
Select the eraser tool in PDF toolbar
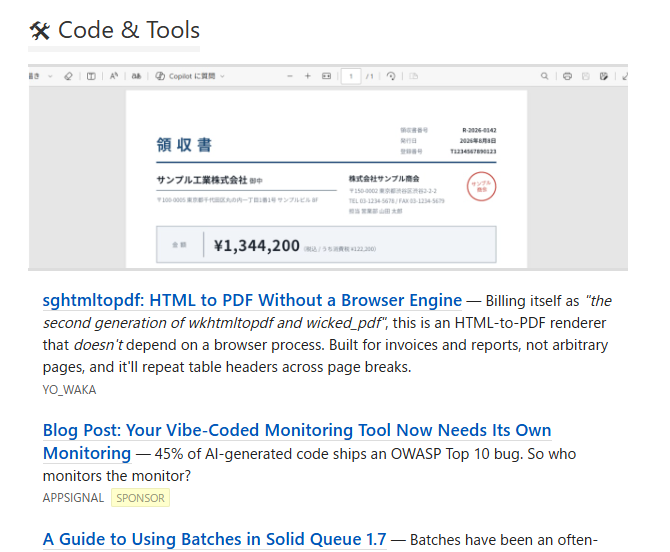[x=68, y=76]
